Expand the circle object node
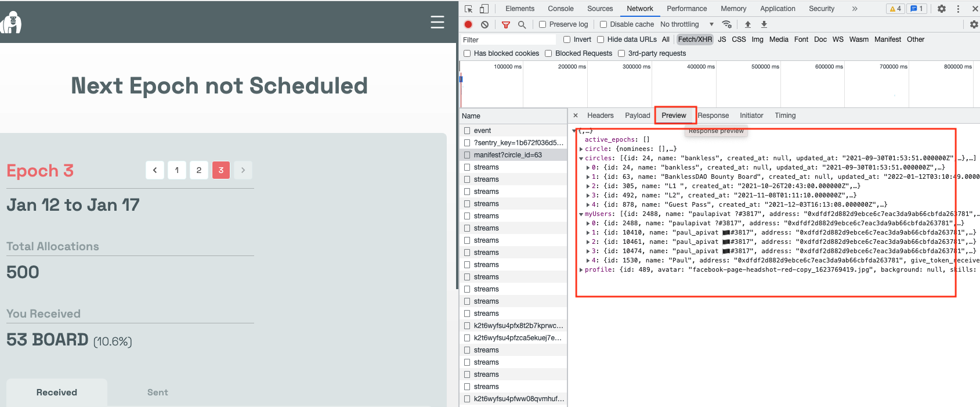The width and height of the screenshot is (980, 407). [x=581, y=149]
